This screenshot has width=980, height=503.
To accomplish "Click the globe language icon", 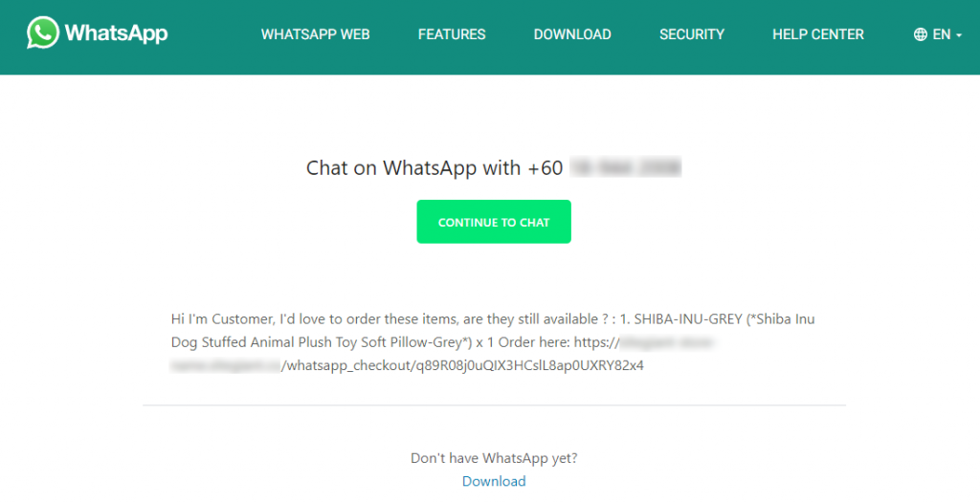I will (920, 34).
